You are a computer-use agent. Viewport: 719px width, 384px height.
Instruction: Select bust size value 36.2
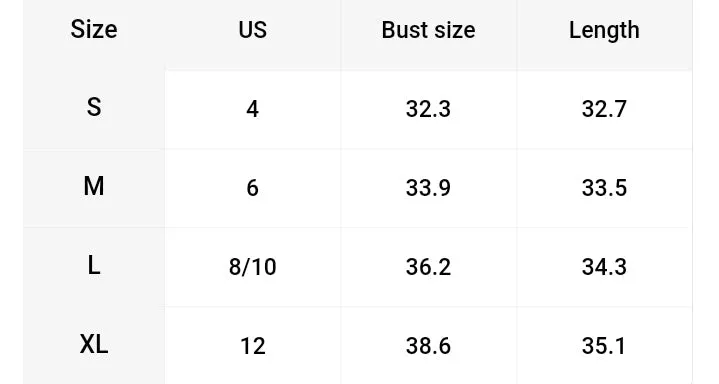428,267
